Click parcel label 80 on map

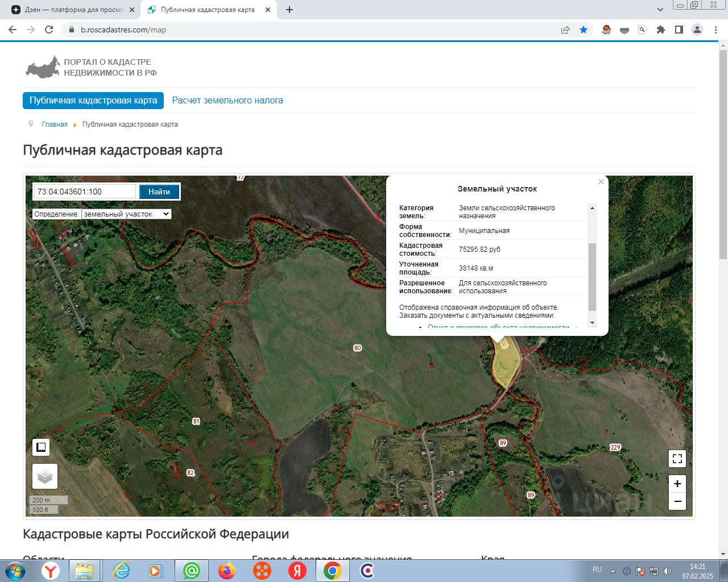click(x=357, y=348)
